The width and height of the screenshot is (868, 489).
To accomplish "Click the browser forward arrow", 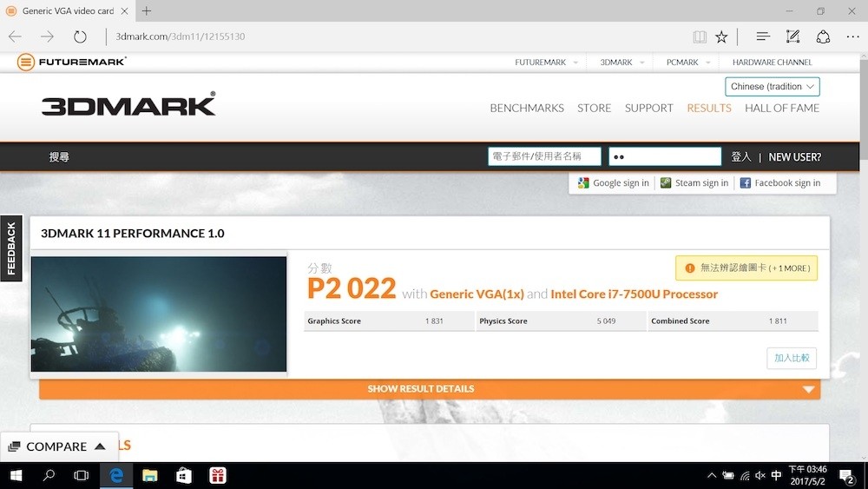I will (47, 36).
